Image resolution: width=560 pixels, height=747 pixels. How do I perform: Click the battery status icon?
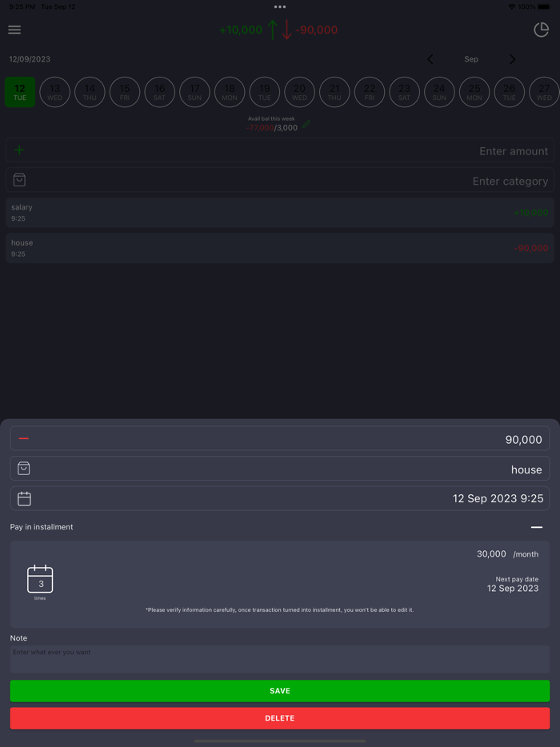click(x=544, y=6)
